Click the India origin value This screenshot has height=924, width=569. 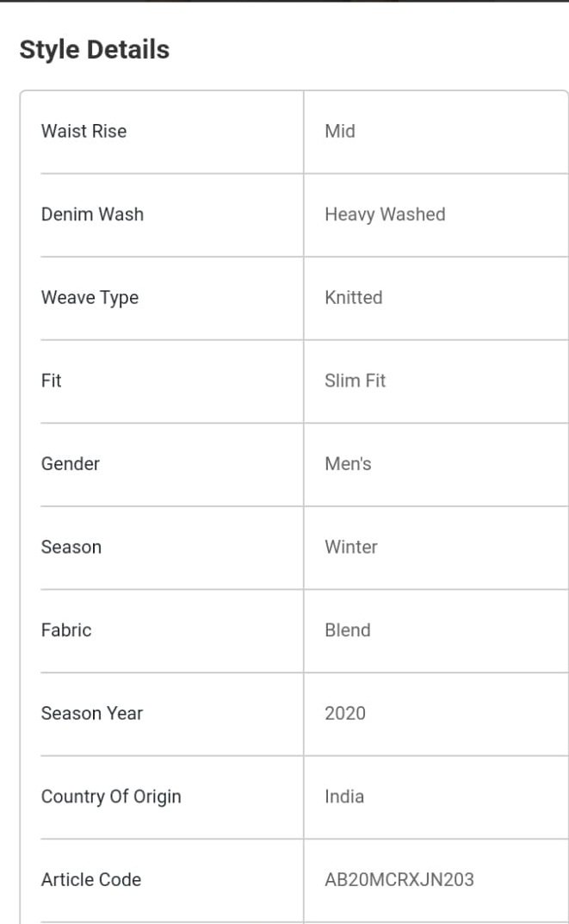coord(344,797)
